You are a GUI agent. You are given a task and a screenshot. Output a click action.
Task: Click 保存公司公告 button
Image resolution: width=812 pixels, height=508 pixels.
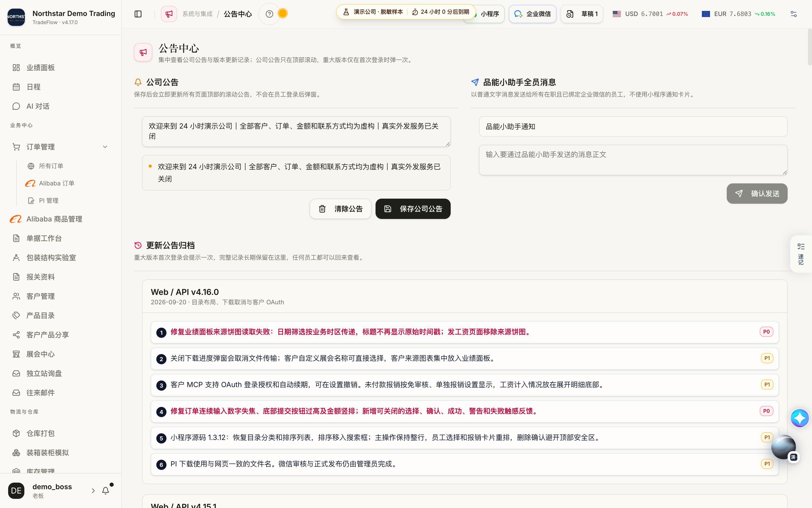pos(413,209)
